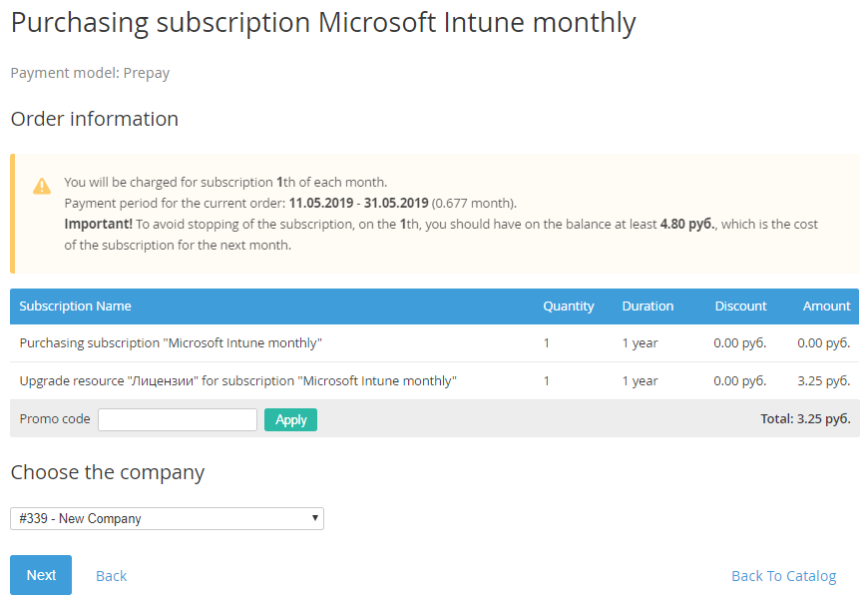Click the 'Promo code' label

pyautogui.click(x=55, y=418)
